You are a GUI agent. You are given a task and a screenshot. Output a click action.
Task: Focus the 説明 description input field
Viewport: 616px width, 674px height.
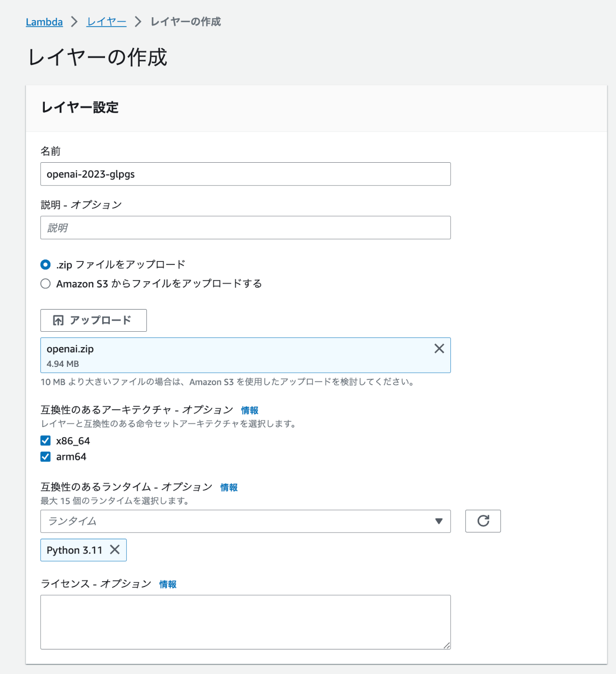[245, 228]
